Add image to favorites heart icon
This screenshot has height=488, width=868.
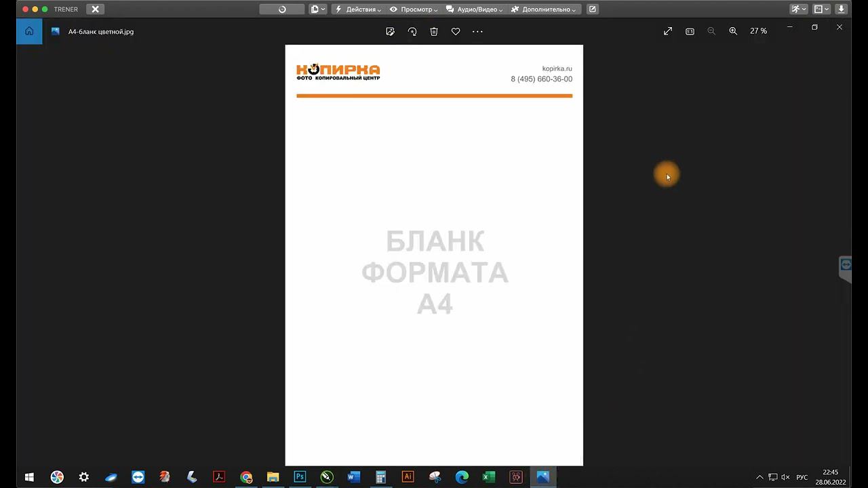[456, 31]
